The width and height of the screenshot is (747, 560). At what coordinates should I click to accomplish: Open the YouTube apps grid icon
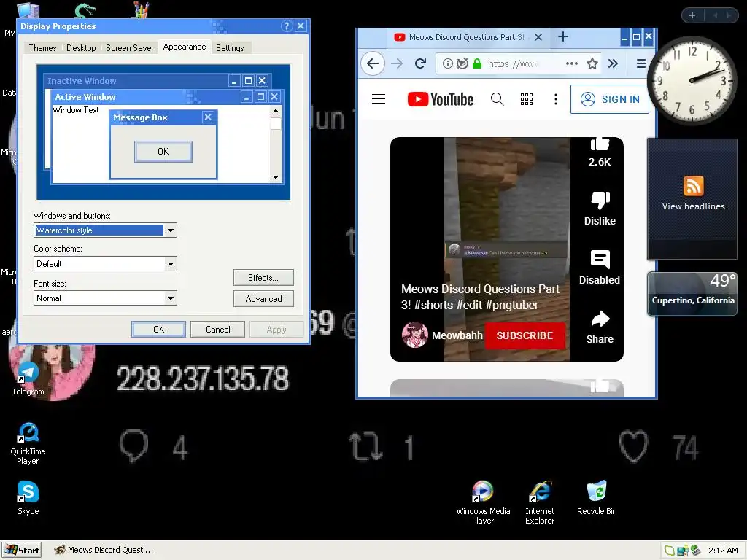(x=527, y=99)
